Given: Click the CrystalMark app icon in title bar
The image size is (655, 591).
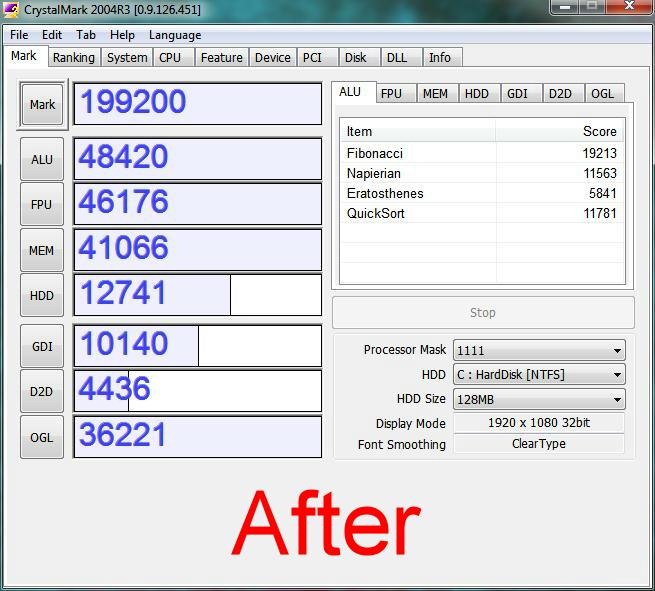Looking at the screenshot, I should click(12, 10).
